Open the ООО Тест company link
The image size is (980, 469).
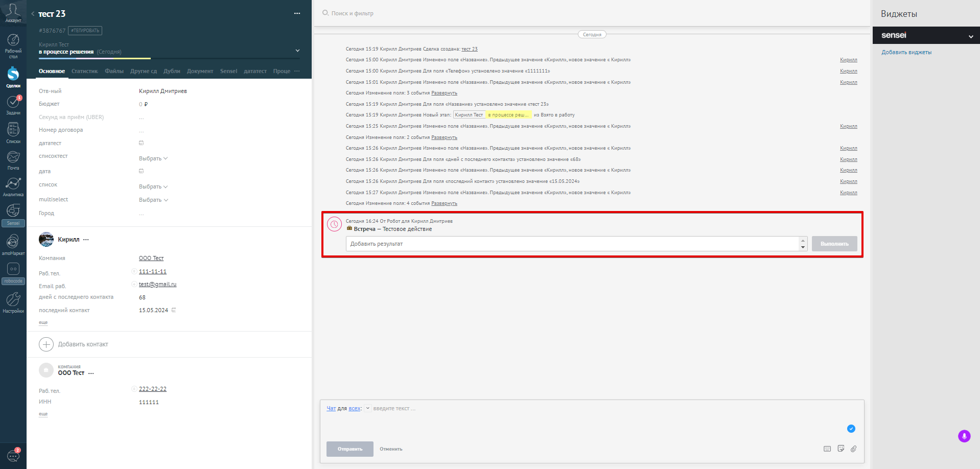pos(151,258)
